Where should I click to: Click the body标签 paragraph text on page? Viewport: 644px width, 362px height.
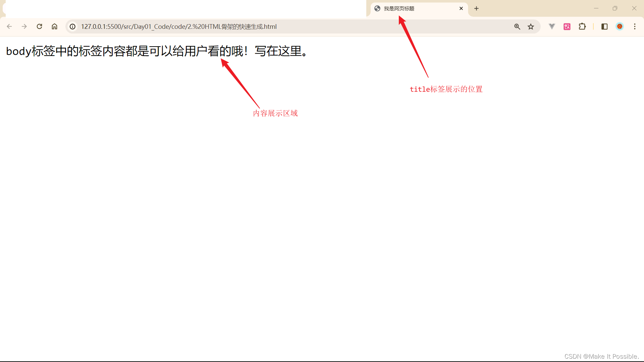157,51
